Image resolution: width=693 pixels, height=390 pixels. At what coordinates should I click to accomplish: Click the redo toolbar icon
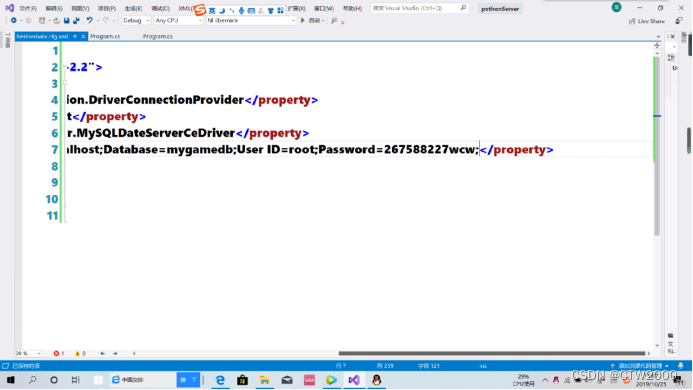point(106,20)
